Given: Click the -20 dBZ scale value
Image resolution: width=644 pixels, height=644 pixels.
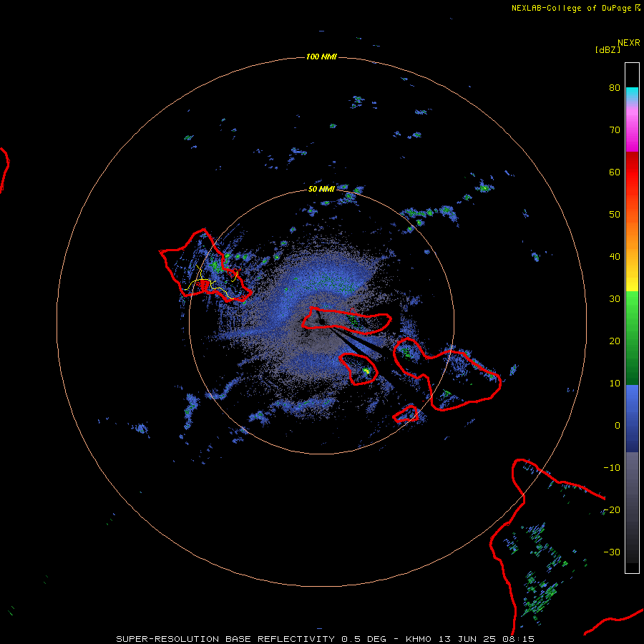Looking at the screenshot, I should 612,510.
